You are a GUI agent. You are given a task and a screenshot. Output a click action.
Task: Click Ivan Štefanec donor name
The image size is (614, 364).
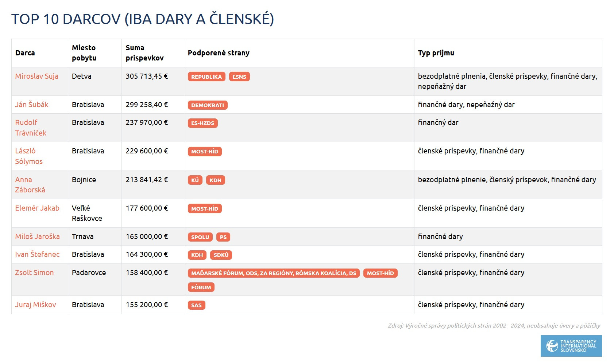pos(37,254)
